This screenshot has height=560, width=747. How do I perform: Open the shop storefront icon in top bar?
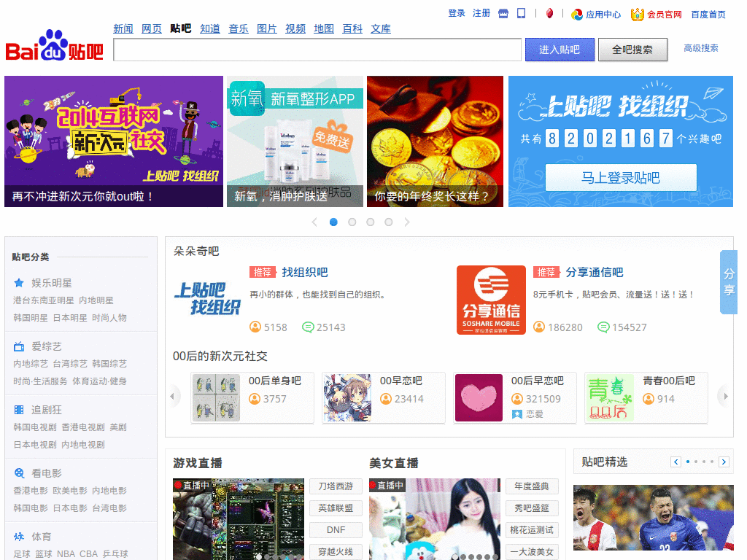pyautogui.click(x=503, y=14)
